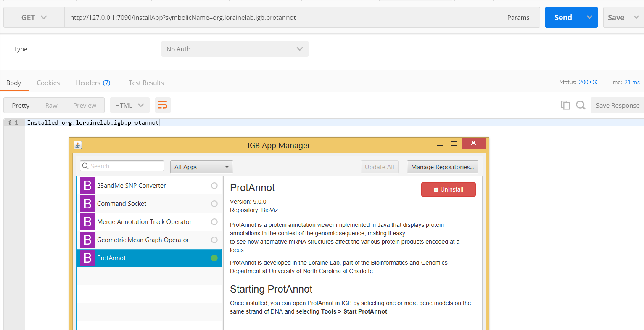Click the Command Socket app icon

coord(87,204)
